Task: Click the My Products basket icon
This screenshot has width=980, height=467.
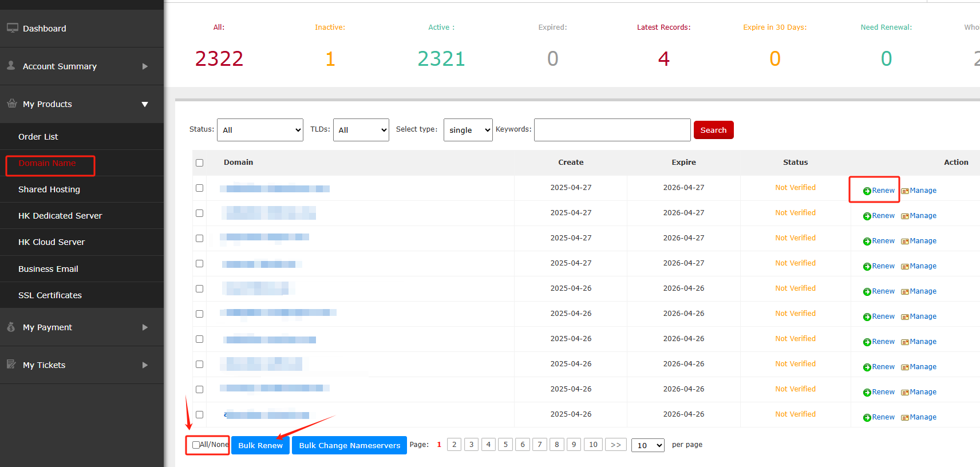Action: (x=12, y=104)
